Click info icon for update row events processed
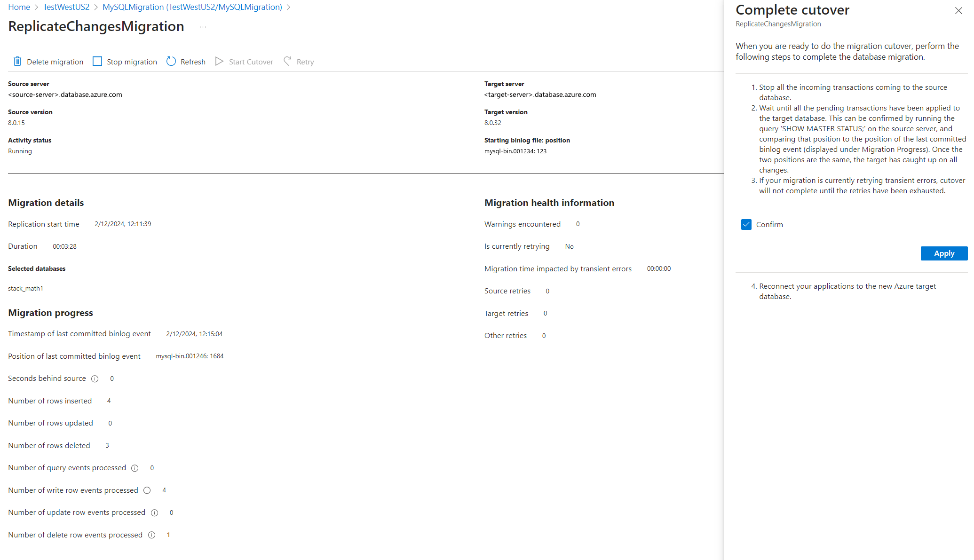Screen dimensions: 974x560 point(154,513)
